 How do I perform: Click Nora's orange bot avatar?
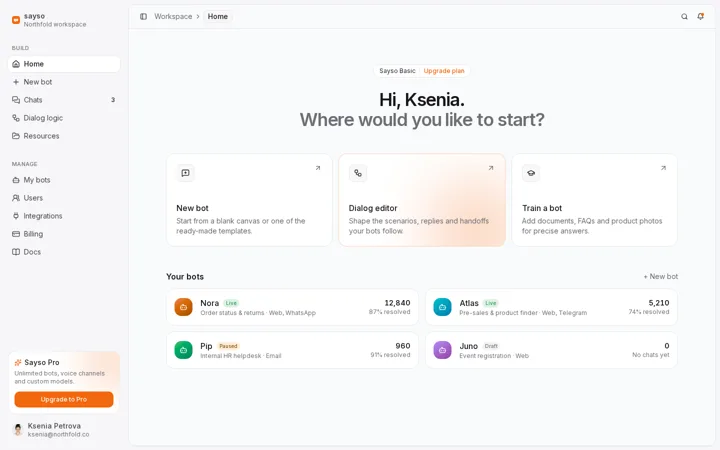pyautogui.click(x=183, y=307)
